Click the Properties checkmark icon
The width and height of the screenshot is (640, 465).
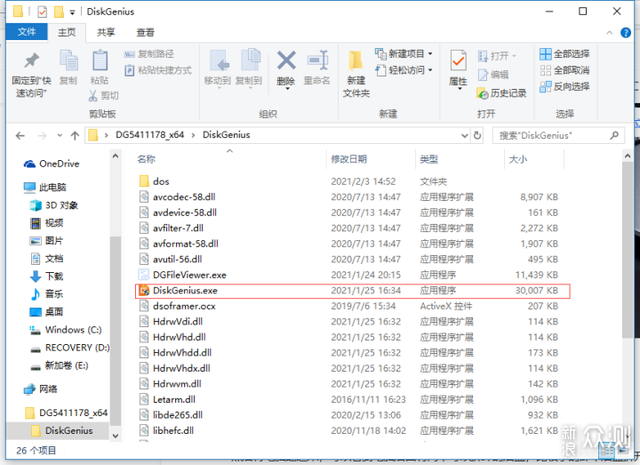458,61
